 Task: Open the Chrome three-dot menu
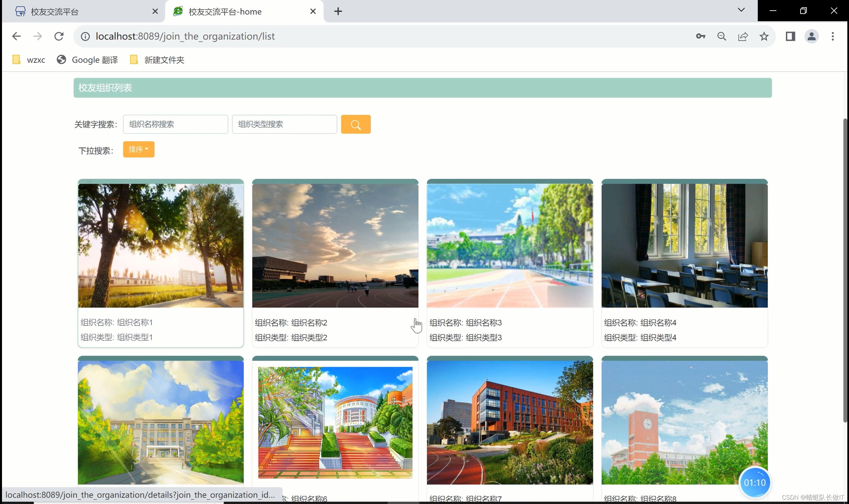[832, 36]
